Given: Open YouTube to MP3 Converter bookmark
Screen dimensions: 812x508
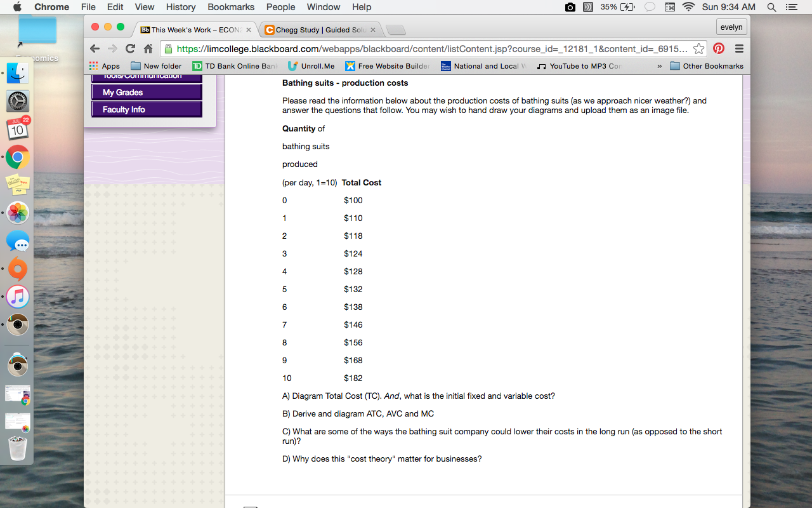Looking at the screenshot, I should tap(579, 66).
